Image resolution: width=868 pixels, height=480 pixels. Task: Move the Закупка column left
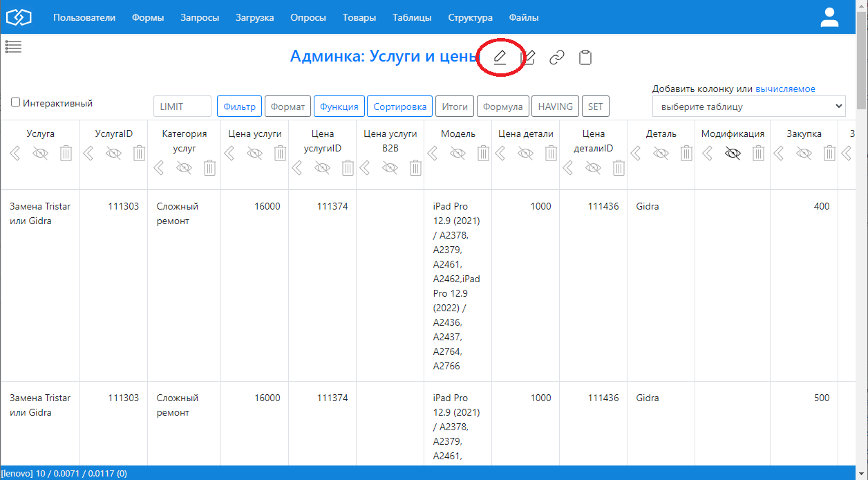pos(779,154)
